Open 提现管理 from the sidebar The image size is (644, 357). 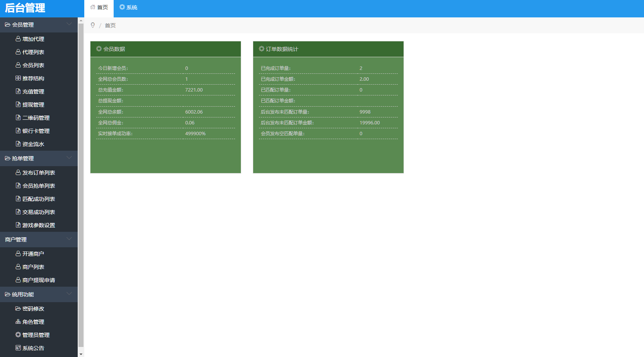coord(33,105)
